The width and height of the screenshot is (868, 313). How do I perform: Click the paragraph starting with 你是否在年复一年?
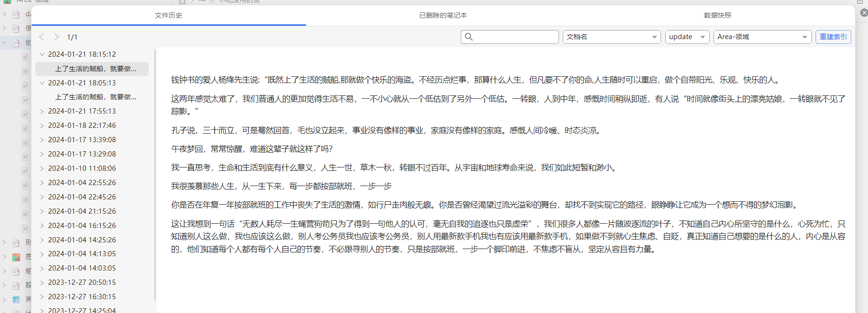pos(485,205)
